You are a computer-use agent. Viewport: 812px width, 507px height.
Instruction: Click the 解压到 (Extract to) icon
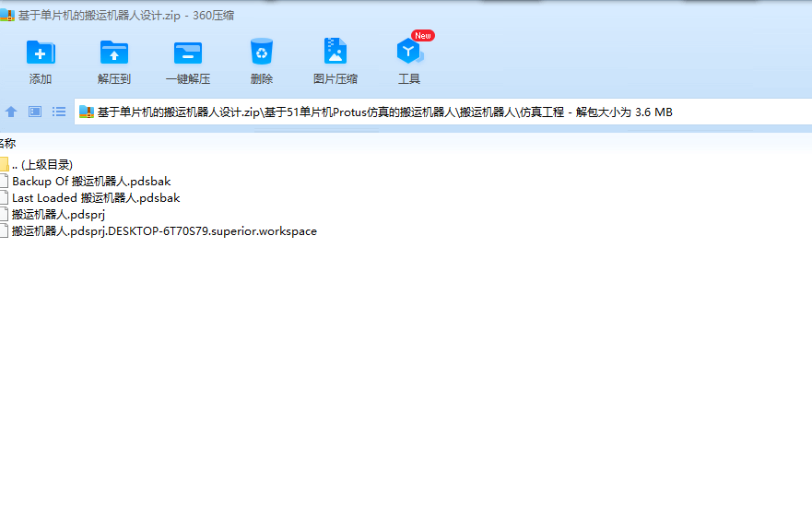tap(114, 53)
